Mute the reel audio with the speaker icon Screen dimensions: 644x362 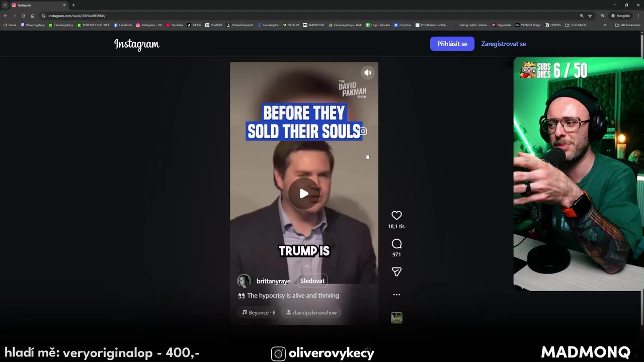pos(368,73)
